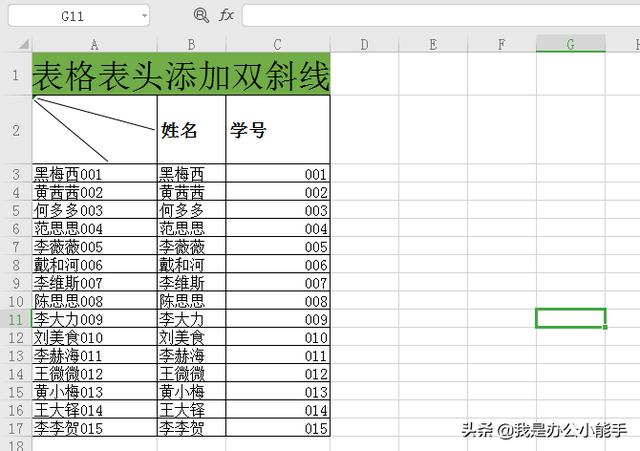Select row 2 header
Screen dimensions: 640x451
coord(16,130)
